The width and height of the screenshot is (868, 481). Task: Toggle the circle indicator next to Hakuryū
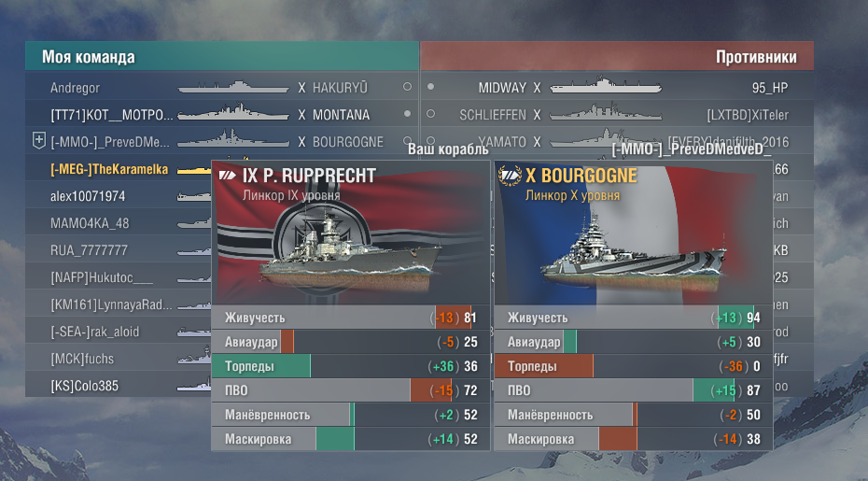[408, 87]
